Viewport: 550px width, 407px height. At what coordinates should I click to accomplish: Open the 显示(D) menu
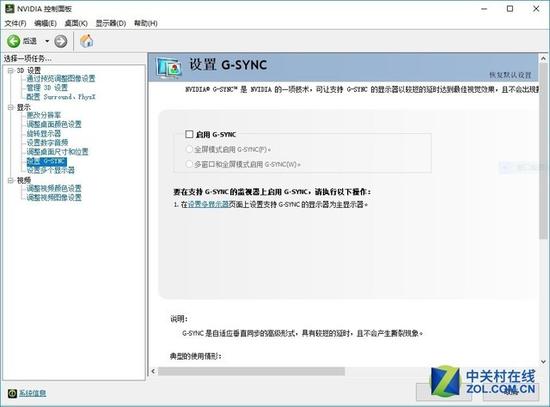(x=111, y=23)
